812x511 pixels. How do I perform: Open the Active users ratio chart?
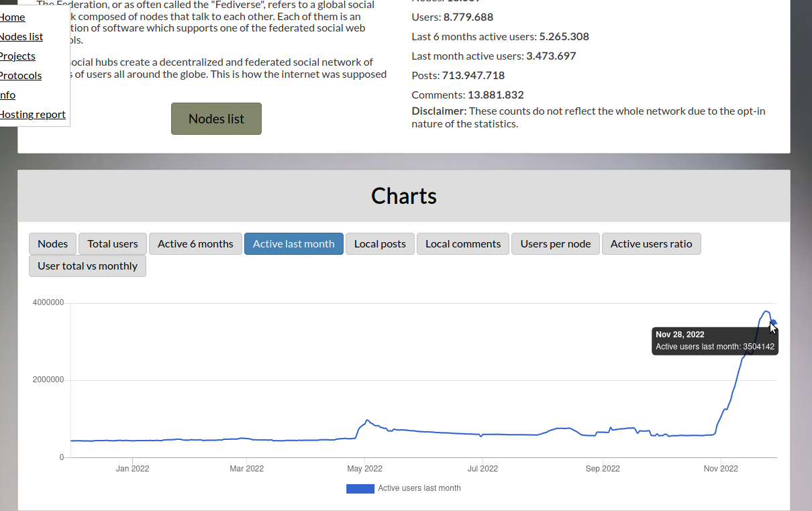pyautogui.click(x=651, y=244)
